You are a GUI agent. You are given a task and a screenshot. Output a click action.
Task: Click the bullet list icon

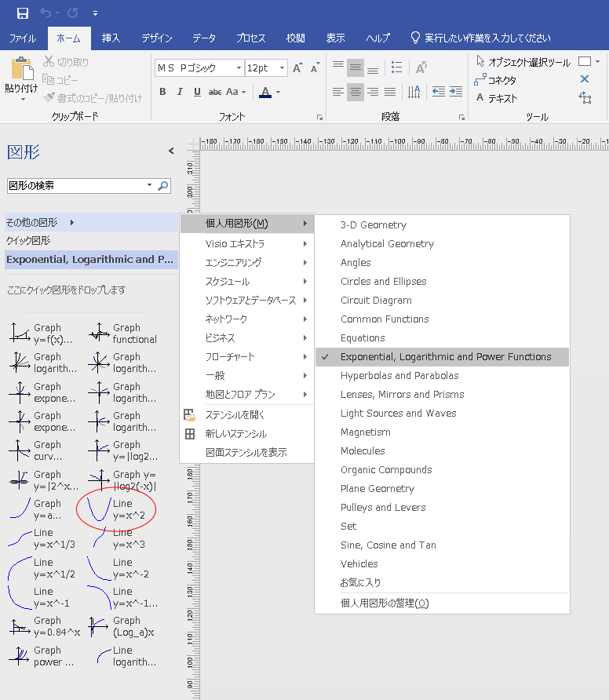tap(396, 67)
